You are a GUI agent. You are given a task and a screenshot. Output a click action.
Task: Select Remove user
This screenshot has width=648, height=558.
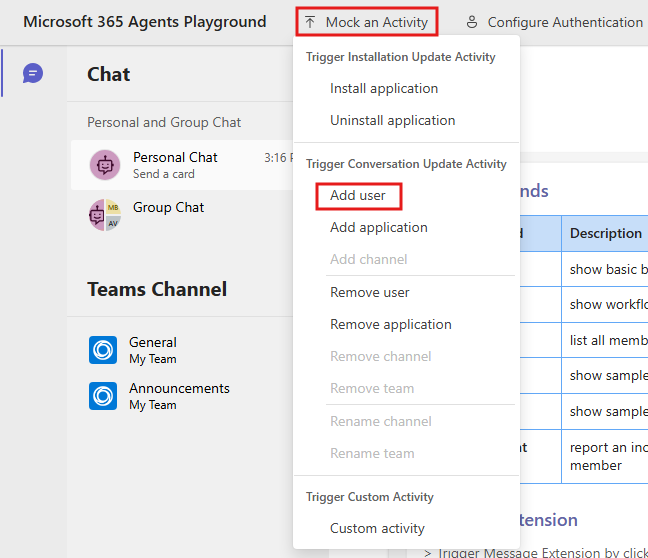369,293
